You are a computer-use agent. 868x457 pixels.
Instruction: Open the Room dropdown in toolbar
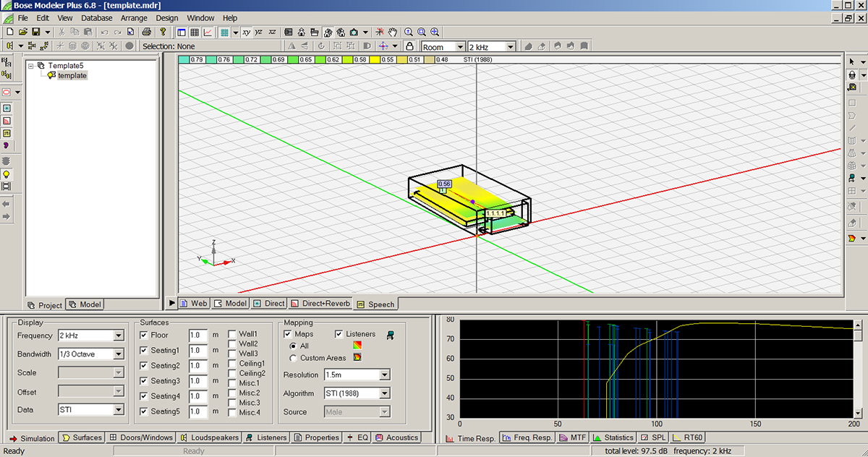(459, 47)
